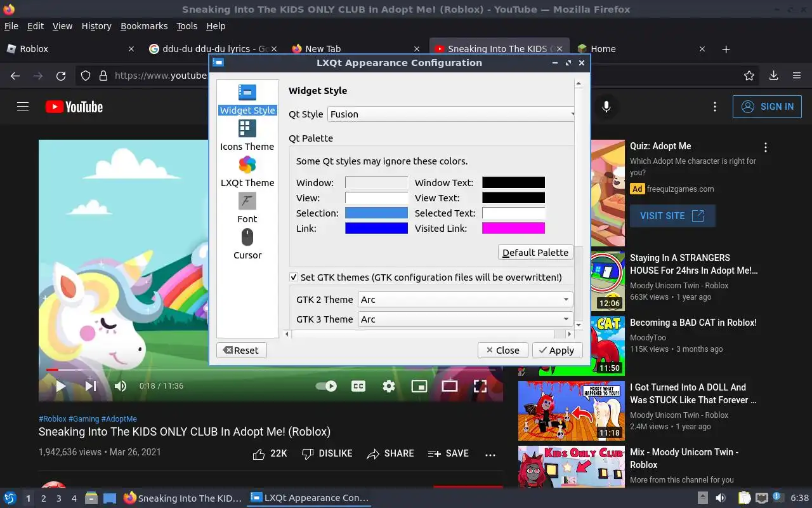Open the LXQt start menu
The image size is (812, 508).
pyautogui.click(x=10, y=498)
